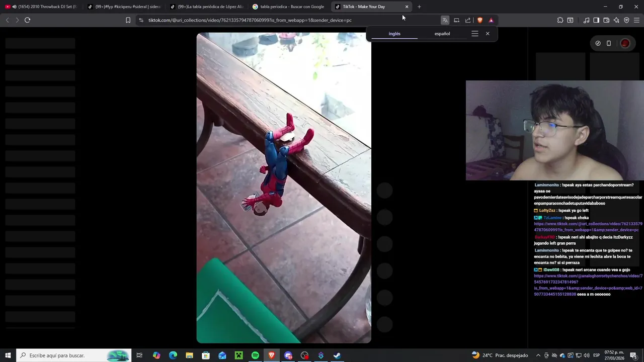Click the 'Escribe aquí para buscar' search box
Image resolution: width=644 pixels, height=362 pixels.
74,355
